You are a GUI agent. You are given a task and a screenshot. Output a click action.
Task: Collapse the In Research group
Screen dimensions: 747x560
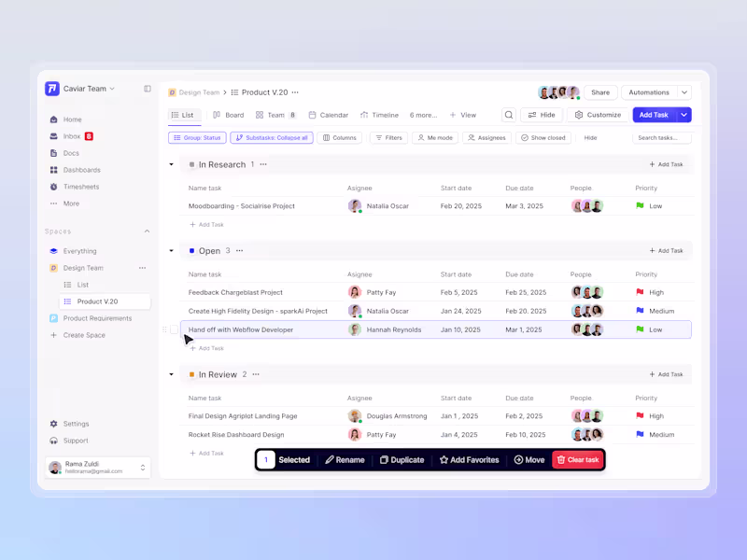coord(171,164)
